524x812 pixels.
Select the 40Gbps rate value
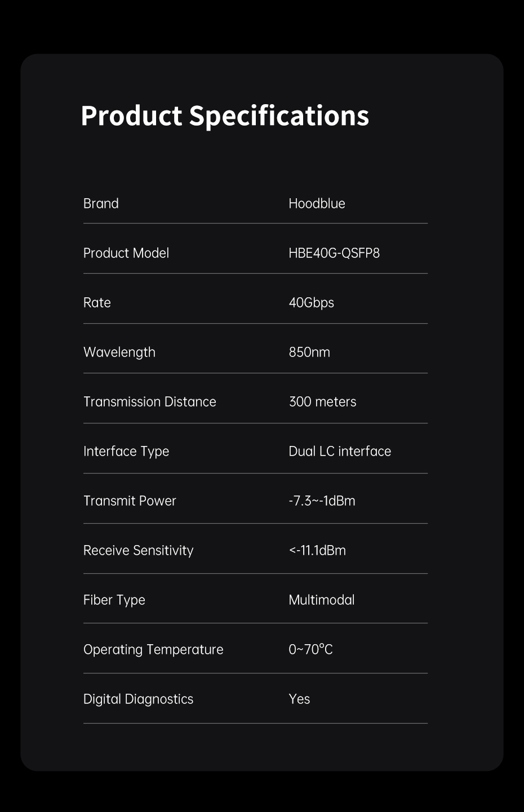[311, 302]
